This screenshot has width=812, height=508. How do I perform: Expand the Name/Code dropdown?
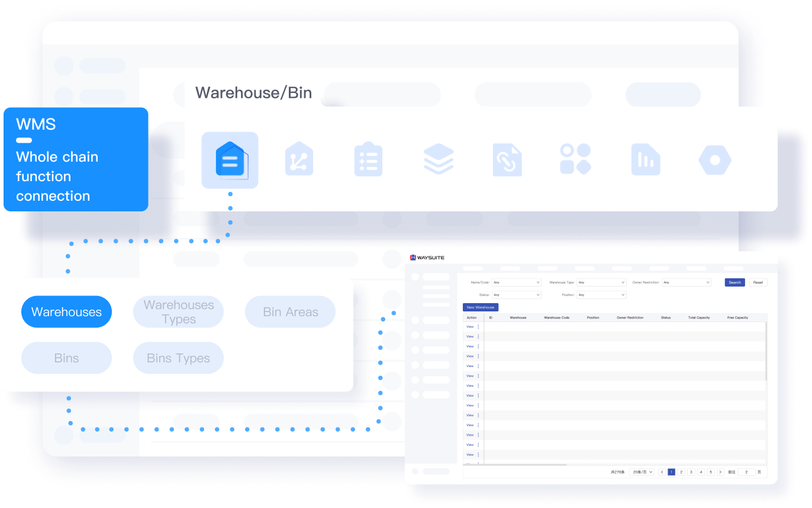click(x=516, y=282)
